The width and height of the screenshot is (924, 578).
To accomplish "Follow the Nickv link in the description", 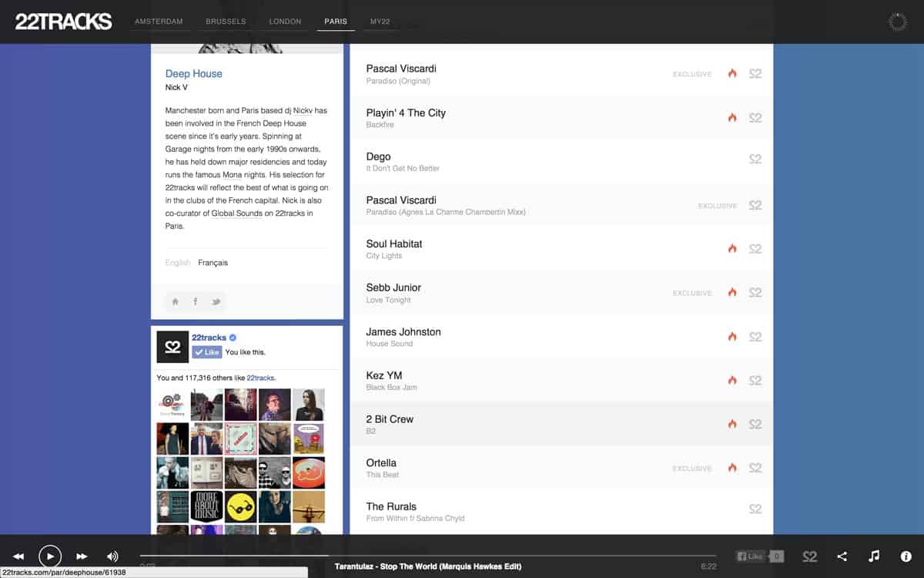I will (303, 111).
